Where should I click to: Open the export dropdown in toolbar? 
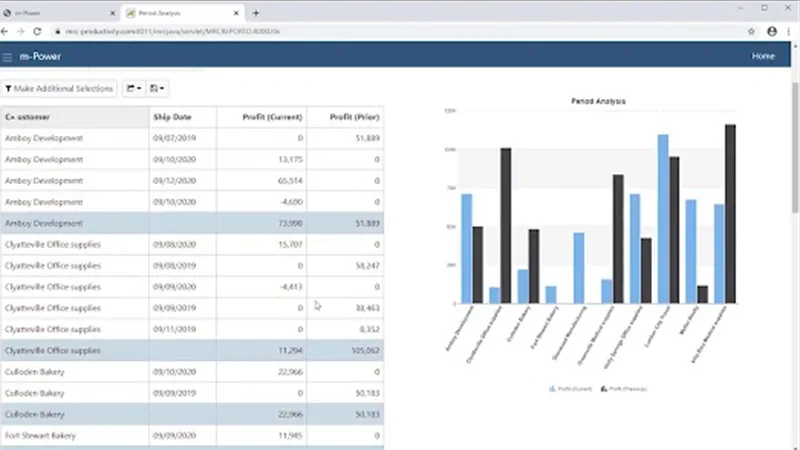134,88
